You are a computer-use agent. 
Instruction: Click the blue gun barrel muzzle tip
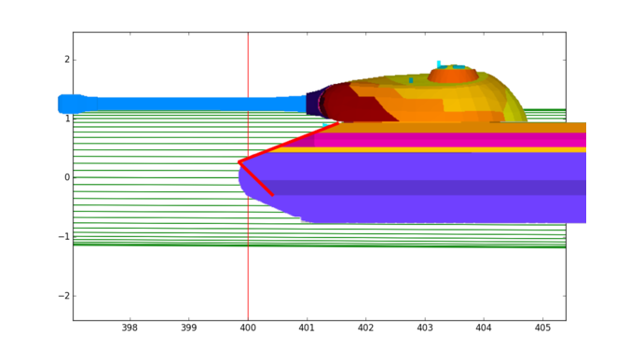(71, 104)
